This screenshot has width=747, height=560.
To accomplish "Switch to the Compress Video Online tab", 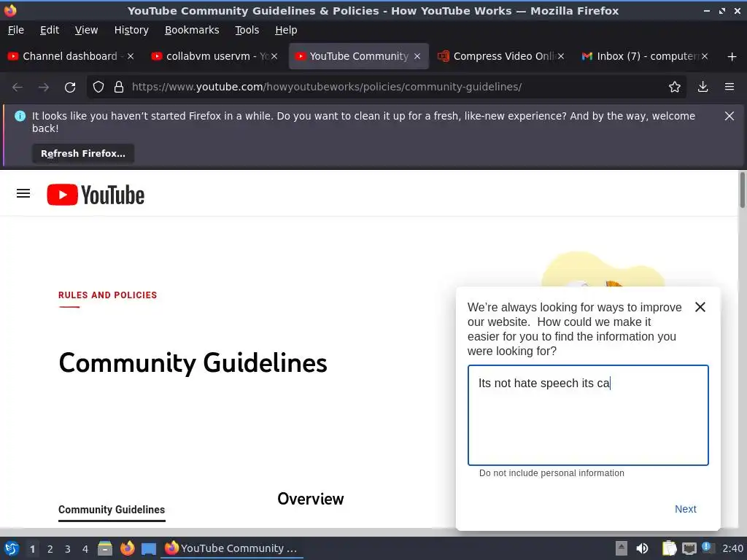I will pos(500,56).
